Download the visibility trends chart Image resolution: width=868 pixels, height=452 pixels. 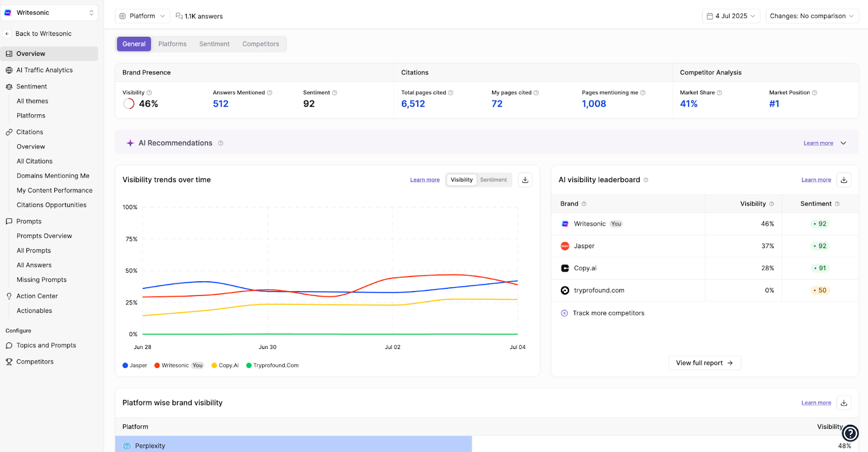(525, 180)
